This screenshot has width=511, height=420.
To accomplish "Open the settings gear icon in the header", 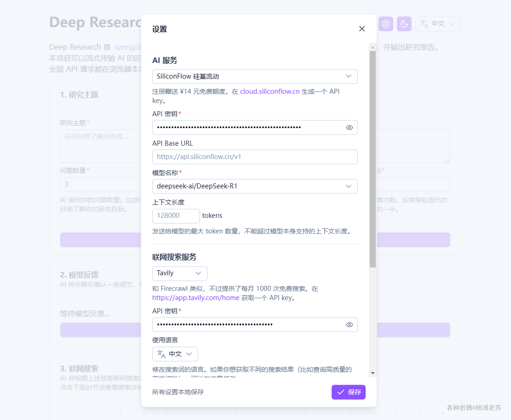I will pyautogui.click(x=386, y=24).
